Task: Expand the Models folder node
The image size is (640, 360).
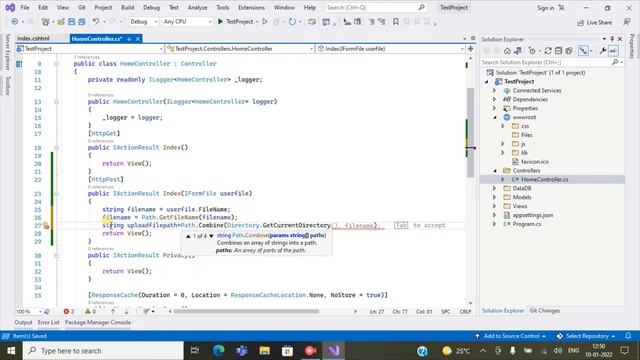Action: [x=495, y=197]
